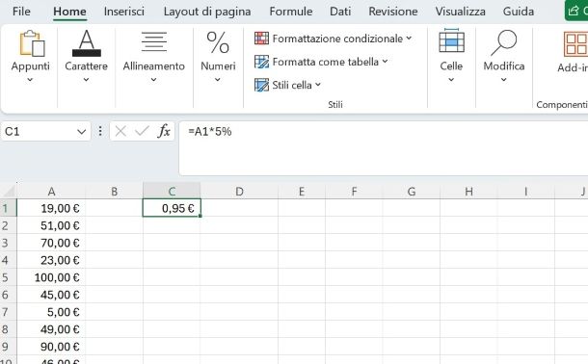Select cell containing 5,00 €
588x364 pixels.
51,312
